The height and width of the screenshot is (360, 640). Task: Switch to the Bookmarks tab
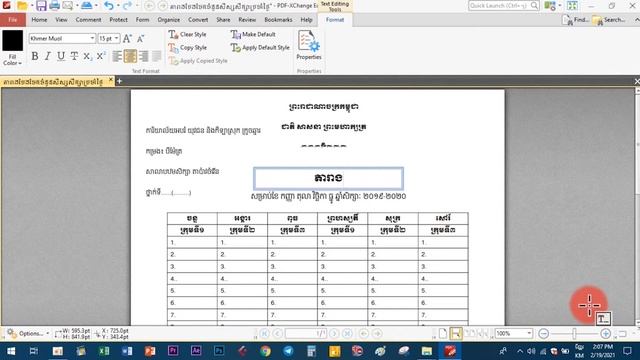[278, 20]
